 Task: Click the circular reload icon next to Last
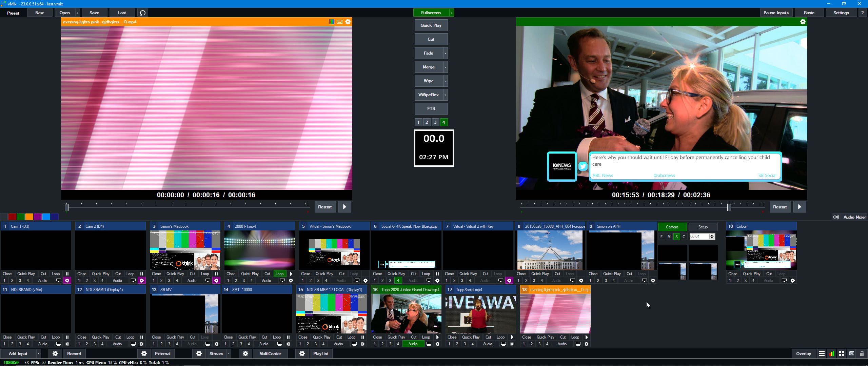click(x=143, y=13)
